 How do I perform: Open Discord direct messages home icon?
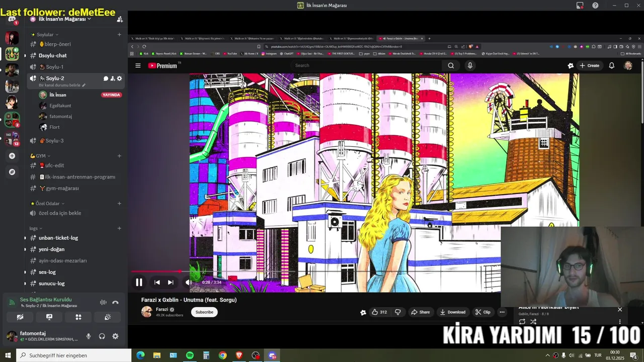(12, 19)
